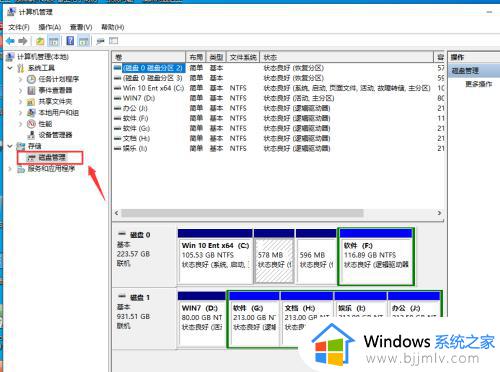Click the horizontal scrollbar right arrow
500x372 pixels.
point(439,213)
